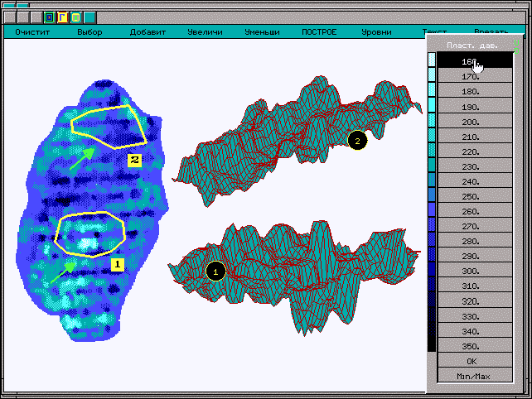Click black circle marker 1 on lower surface

tap(215, 271)
